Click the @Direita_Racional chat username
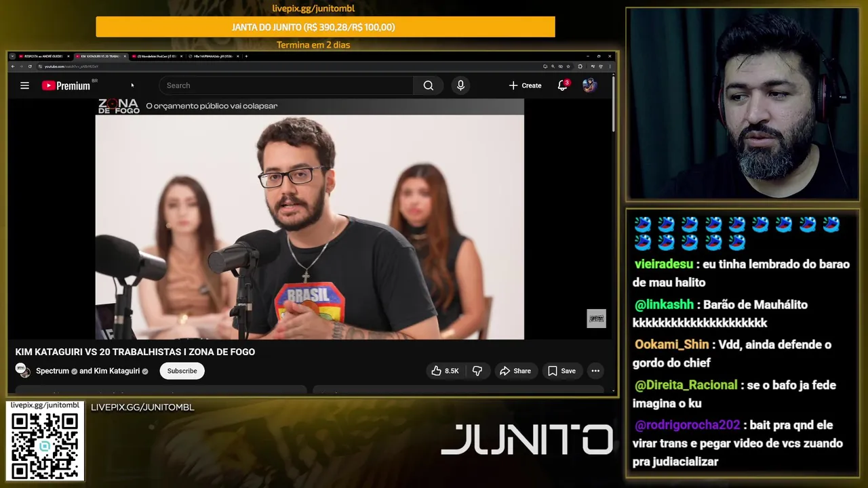The image size is (868, 488). (x=686, y=385)
